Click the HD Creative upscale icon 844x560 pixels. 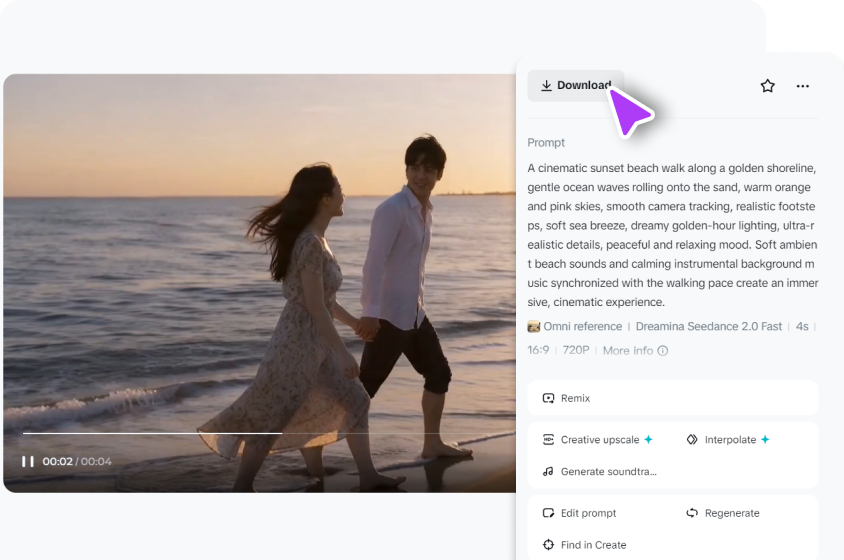point(548,439)
